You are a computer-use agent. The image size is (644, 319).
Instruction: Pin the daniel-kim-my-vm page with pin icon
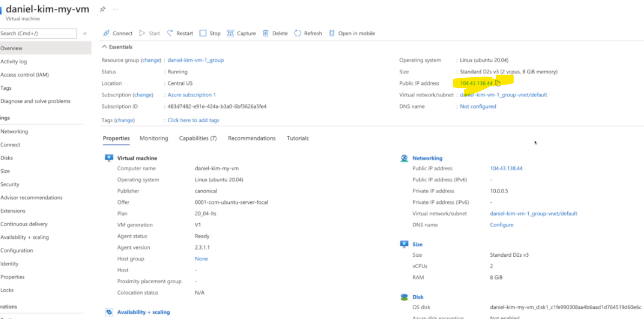coord(103,9)
